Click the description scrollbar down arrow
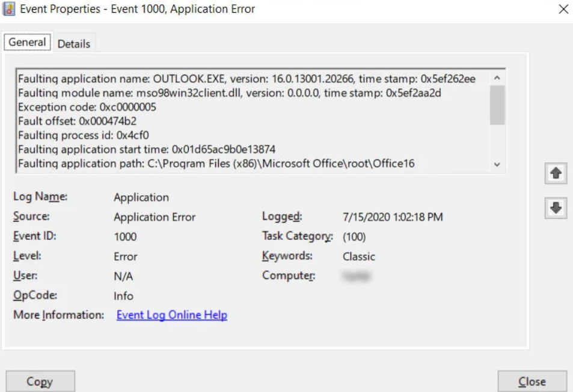The height and width of the screenshot is (392, 573). pyautogui.click(x=497, y=164)
